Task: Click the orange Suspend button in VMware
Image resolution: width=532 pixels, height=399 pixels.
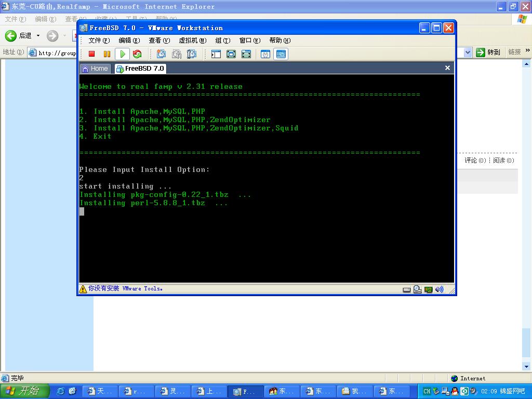Action: click(107, 54)
